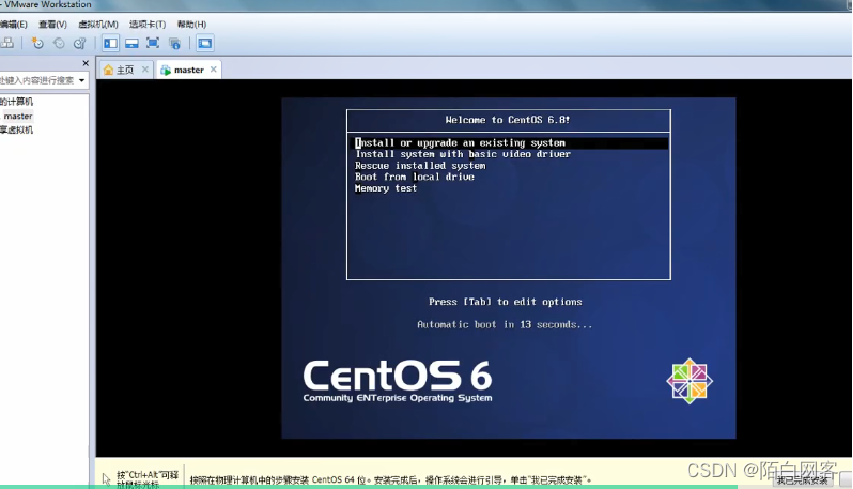Select 共享虚拟机 node in library tree

tap(16, 129)
